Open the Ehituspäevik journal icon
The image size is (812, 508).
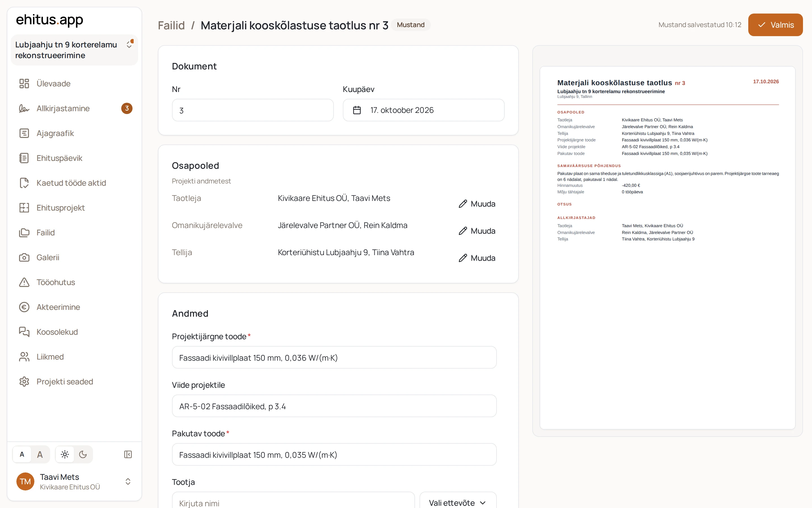[x=24, y=158]
